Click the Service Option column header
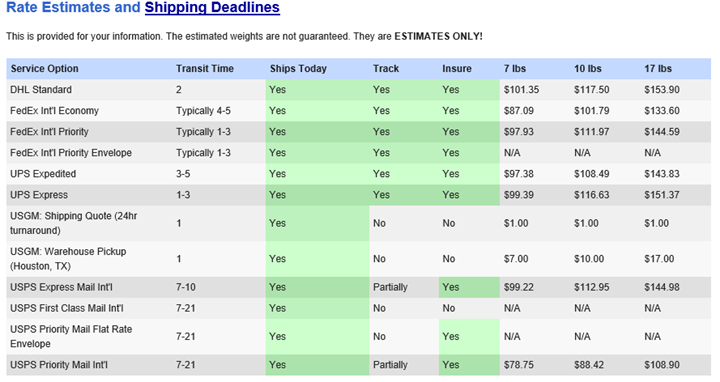The image size is (720, 382). pos(45,69)
